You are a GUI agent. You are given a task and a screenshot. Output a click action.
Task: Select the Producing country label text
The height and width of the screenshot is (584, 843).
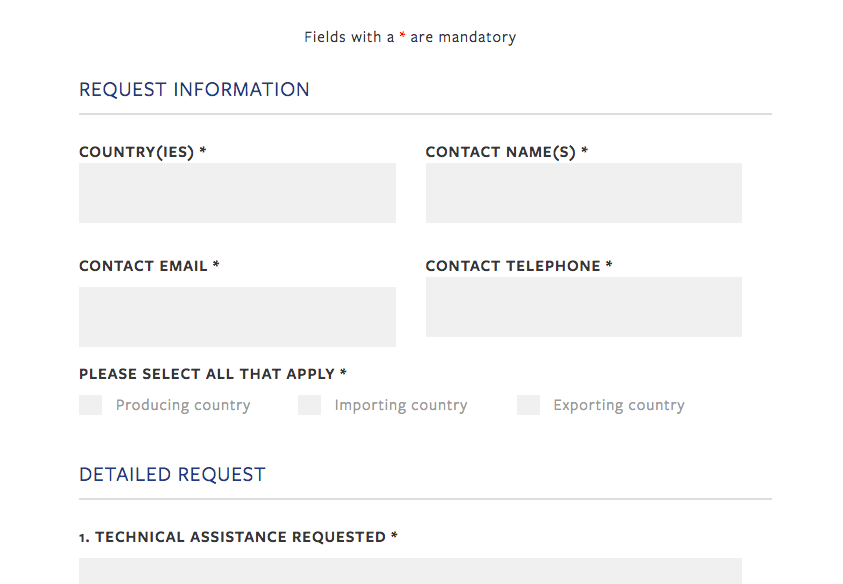[x=183, y=405]
